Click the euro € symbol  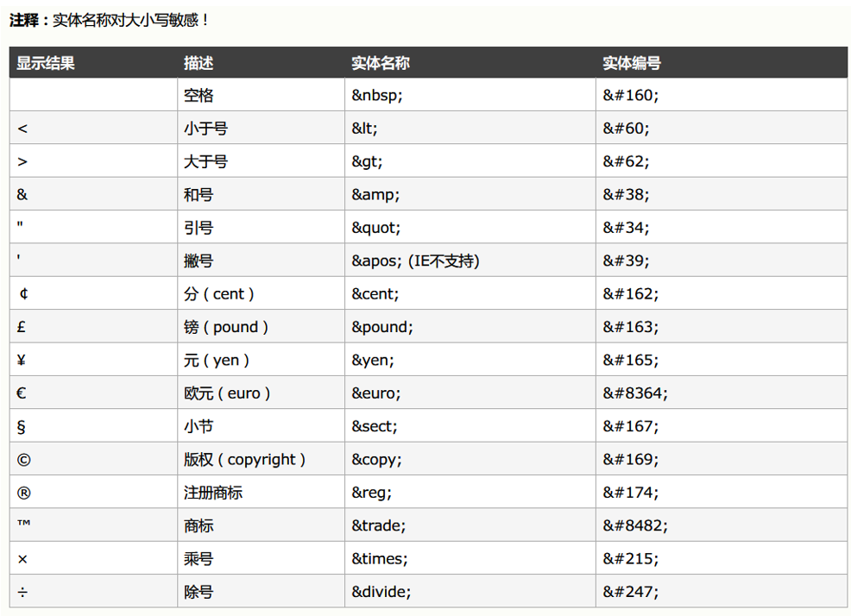point(22,393)
